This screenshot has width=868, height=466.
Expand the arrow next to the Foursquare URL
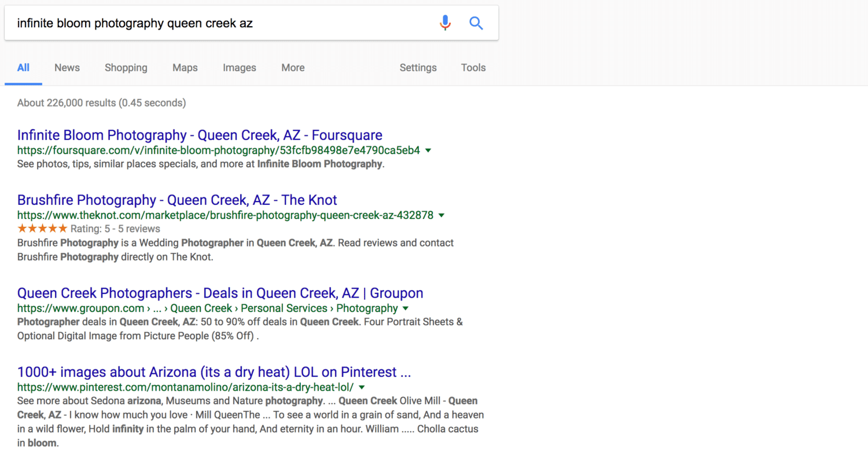pos(428,151)
